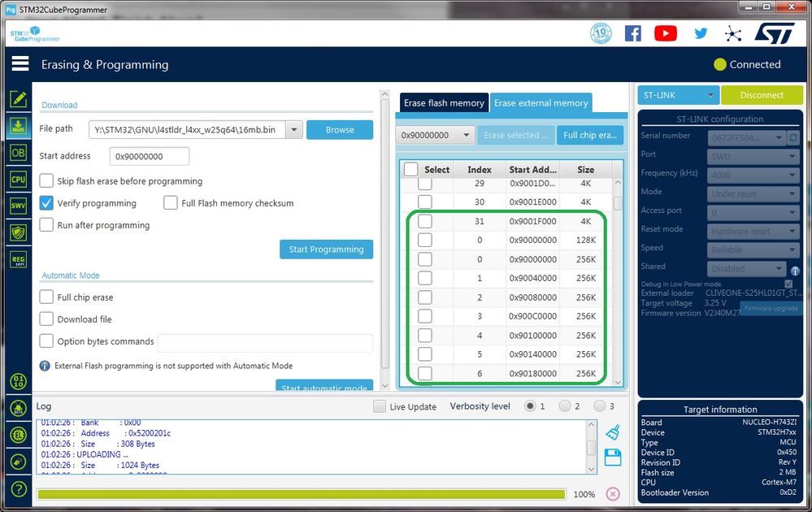Open the 0x90000000 memory address dropdown
This screenshot has height=512, width=812.
click(436, 135)
